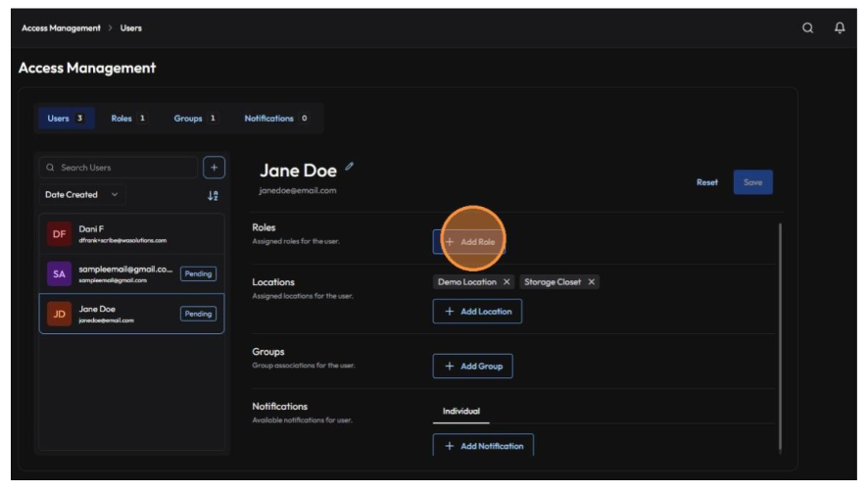Open the notifications bell icon
The width and height of the screenshot is (868, 493).
[840, 27]
